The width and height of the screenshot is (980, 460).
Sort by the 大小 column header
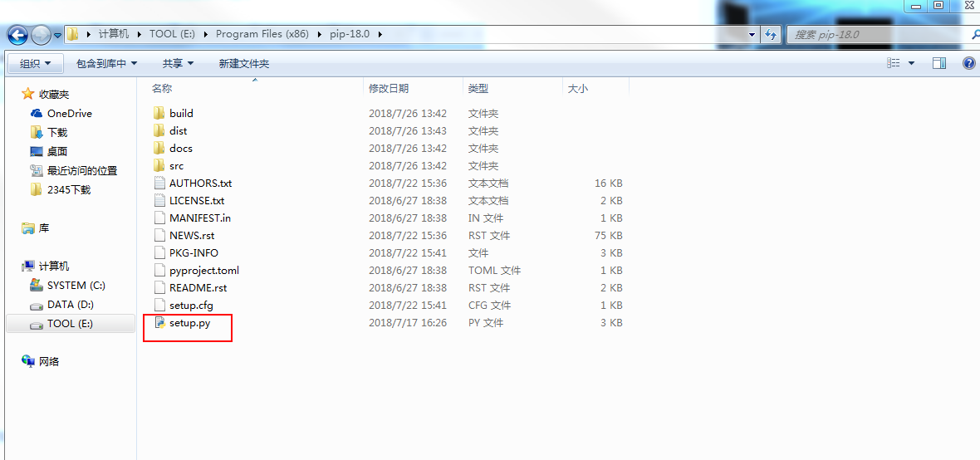pyautogui.click(x=577, y=89)
